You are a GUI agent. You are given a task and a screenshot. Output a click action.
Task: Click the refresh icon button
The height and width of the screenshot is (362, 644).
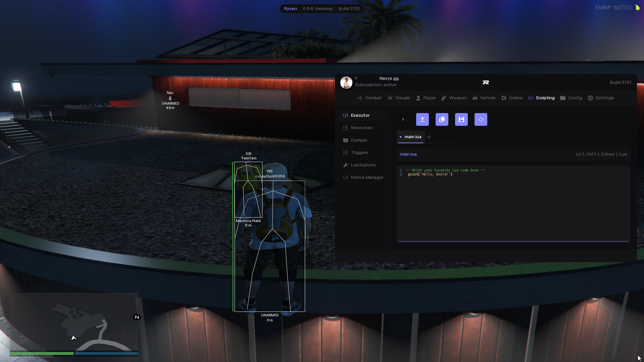tap(481, 119)
